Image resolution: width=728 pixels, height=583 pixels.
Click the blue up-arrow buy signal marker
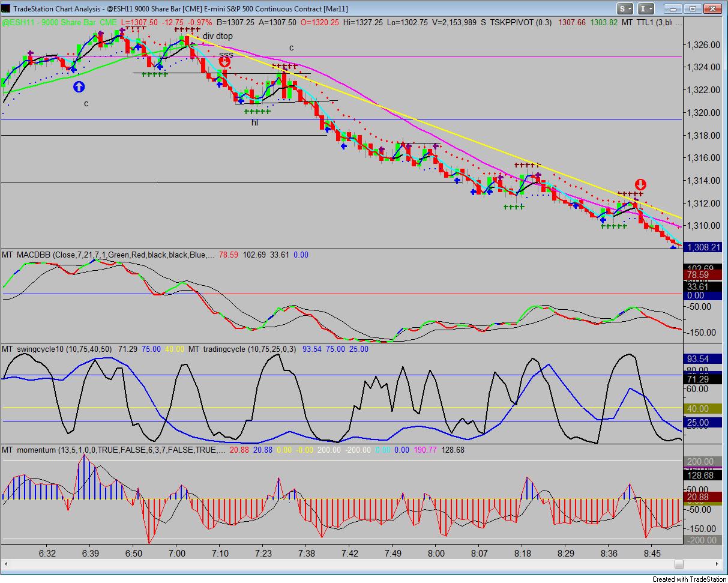point(79,86)
